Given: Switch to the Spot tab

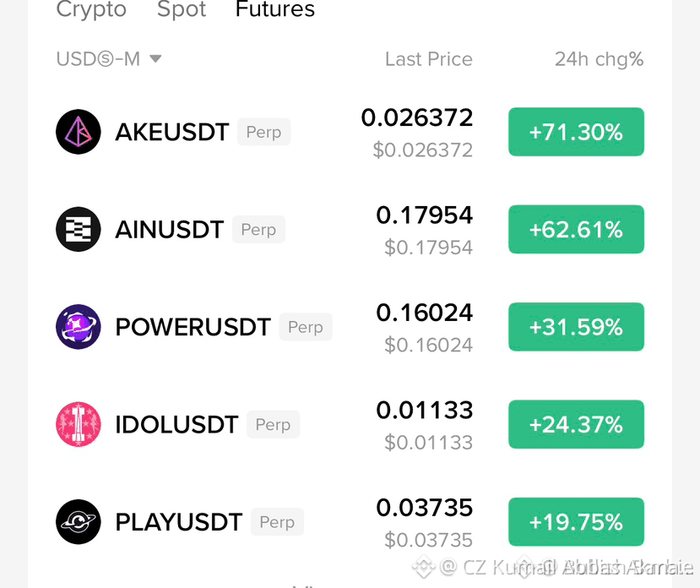Looking at the screenshot, I should 182,8.
